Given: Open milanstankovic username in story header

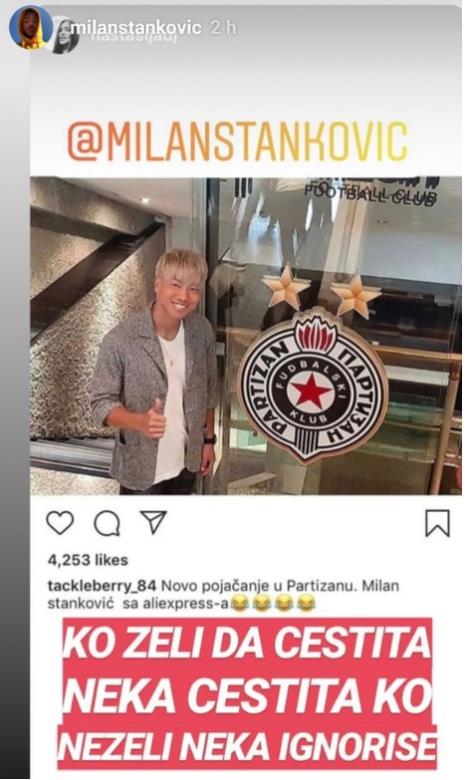Looking at the screenshot, I should 136,28.
